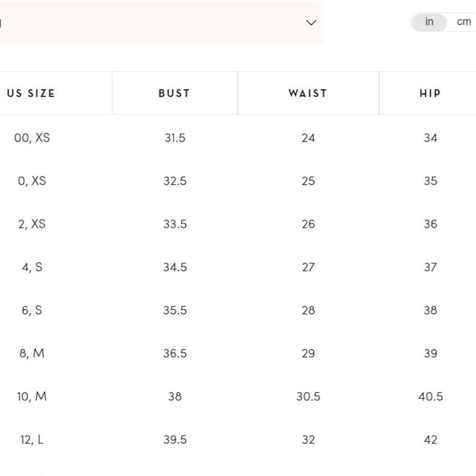
Task: Select the 8, M size row
Action: pyautogui.click(x=238, y=353)
